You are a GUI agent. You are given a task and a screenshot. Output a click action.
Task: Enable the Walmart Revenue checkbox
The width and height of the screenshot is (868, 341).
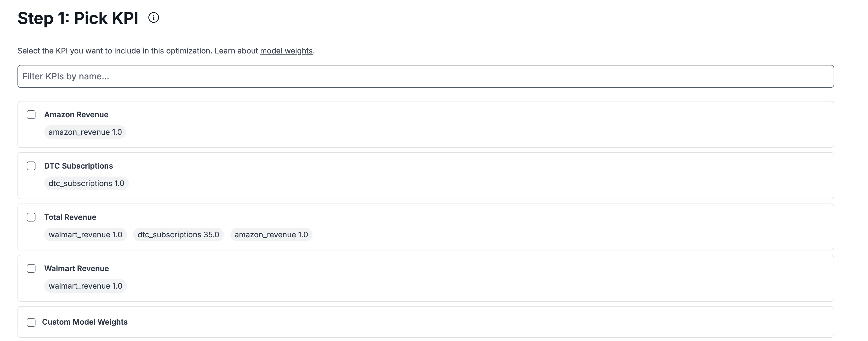coord(31,268)
